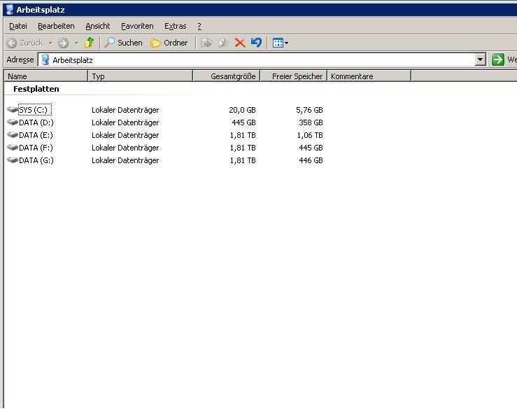
Task: Click the Move To toolbar icon
Action: coord(206,43)
